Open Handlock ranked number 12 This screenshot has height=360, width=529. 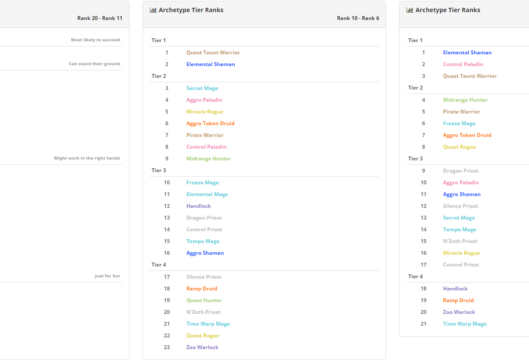click(198, 206)
